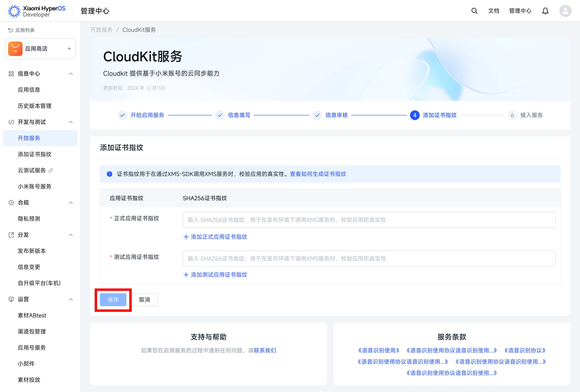Open search with the magnifier icon
The width and height of the screenshot is (580, 392).
click(x=474, y=11)
